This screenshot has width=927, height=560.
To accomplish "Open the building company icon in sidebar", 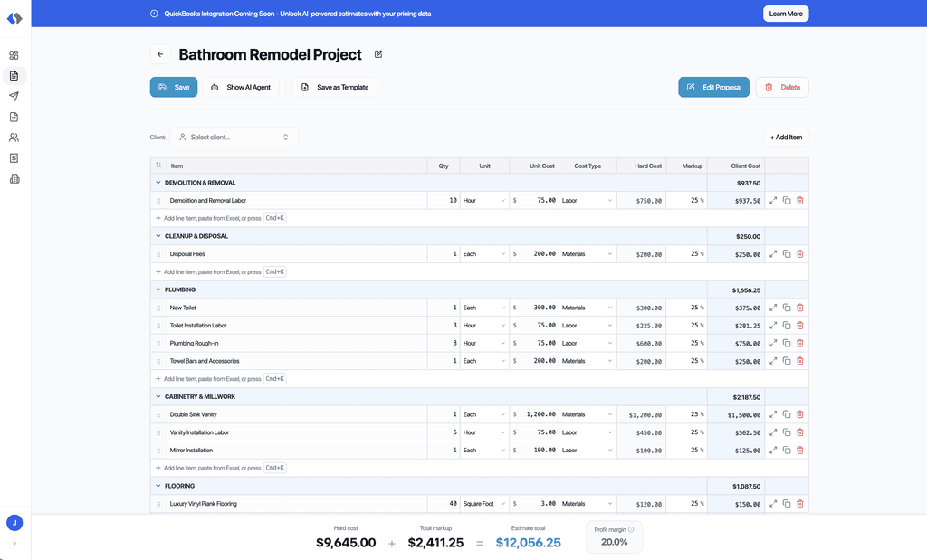I will point(14,179).
